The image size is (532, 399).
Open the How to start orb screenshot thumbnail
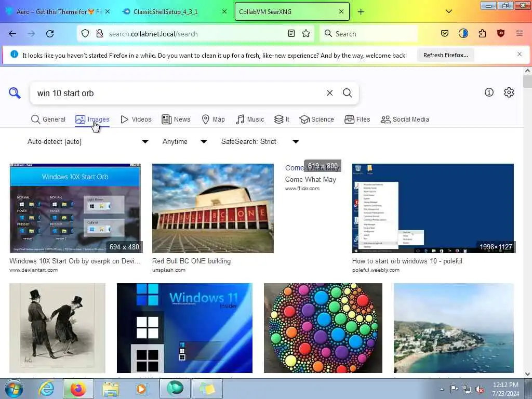pyautogui.click(x=433, y=208)
